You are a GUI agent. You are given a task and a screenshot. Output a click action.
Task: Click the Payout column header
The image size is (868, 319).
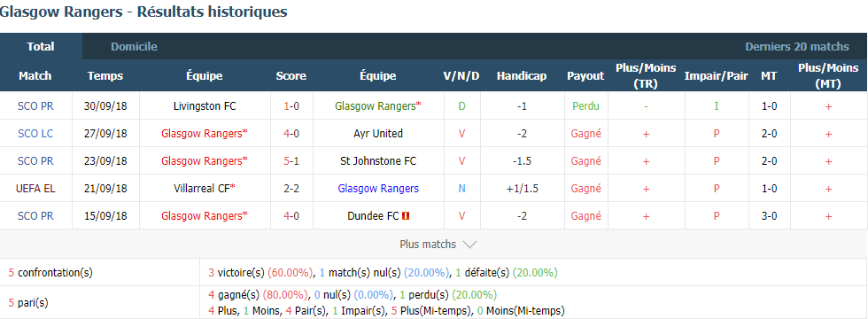tap(585, 76)
